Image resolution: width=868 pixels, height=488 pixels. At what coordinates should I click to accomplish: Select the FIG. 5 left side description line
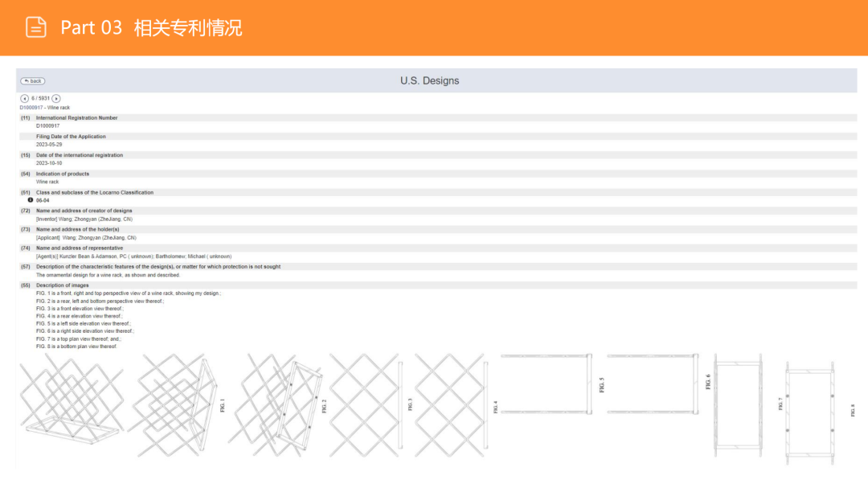click(x=84, y=324)
